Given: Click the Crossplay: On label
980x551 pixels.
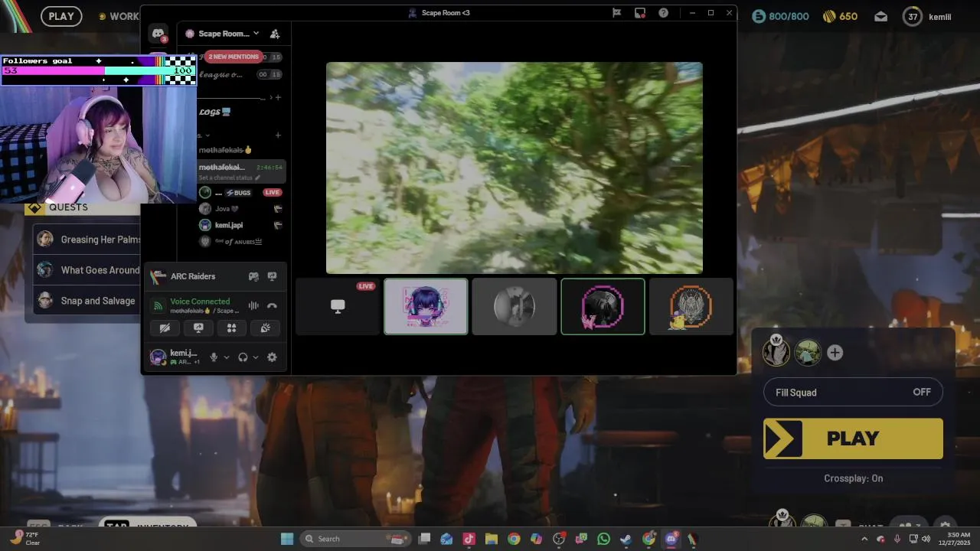Looking at the screenshot, I should (x=854, y=478).
